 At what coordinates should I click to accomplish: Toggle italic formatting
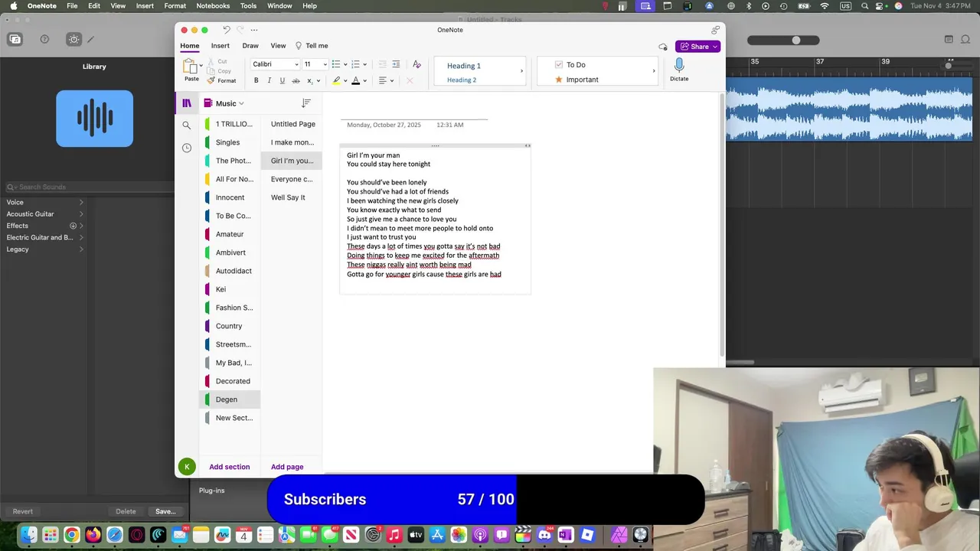point(269,80)
